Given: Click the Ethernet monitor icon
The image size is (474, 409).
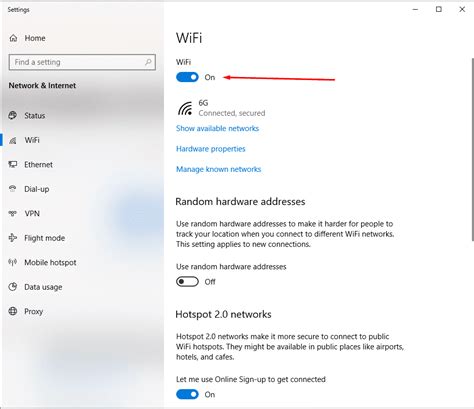Looking at the screenshot, I should click(x=13, y=164).
